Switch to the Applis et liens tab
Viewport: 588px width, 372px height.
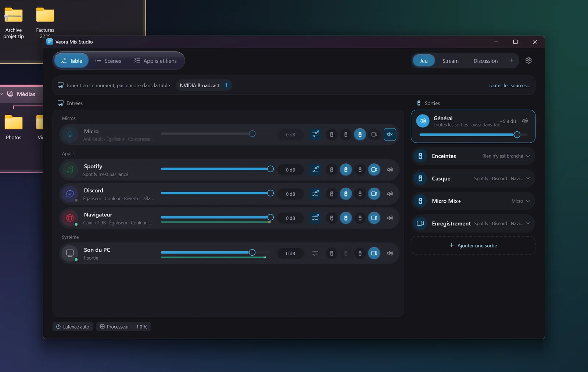click(x=155, y=61)
